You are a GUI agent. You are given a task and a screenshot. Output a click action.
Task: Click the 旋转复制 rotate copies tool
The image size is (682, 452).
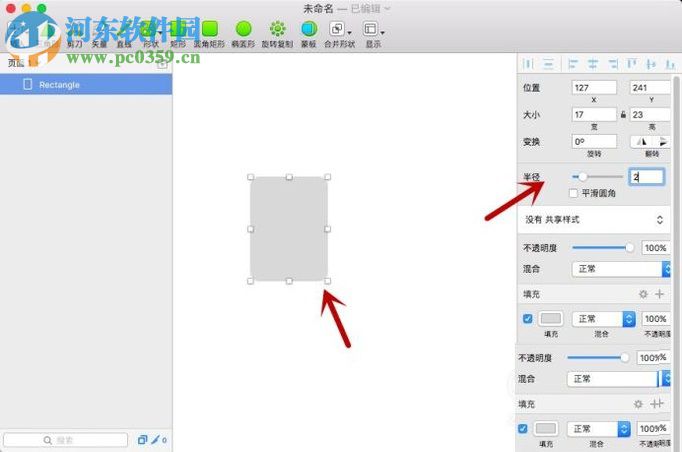[277, 34]
